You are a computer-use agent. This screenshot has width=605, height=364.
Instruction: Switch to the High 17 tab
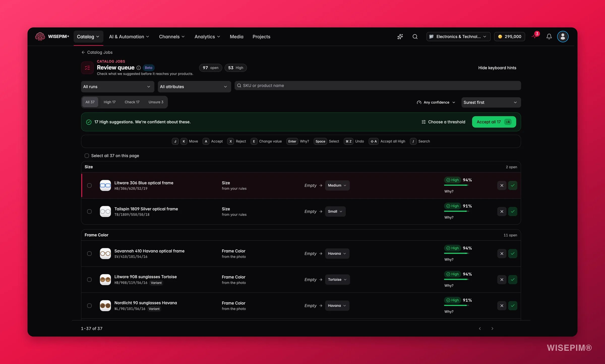(109, 102)
